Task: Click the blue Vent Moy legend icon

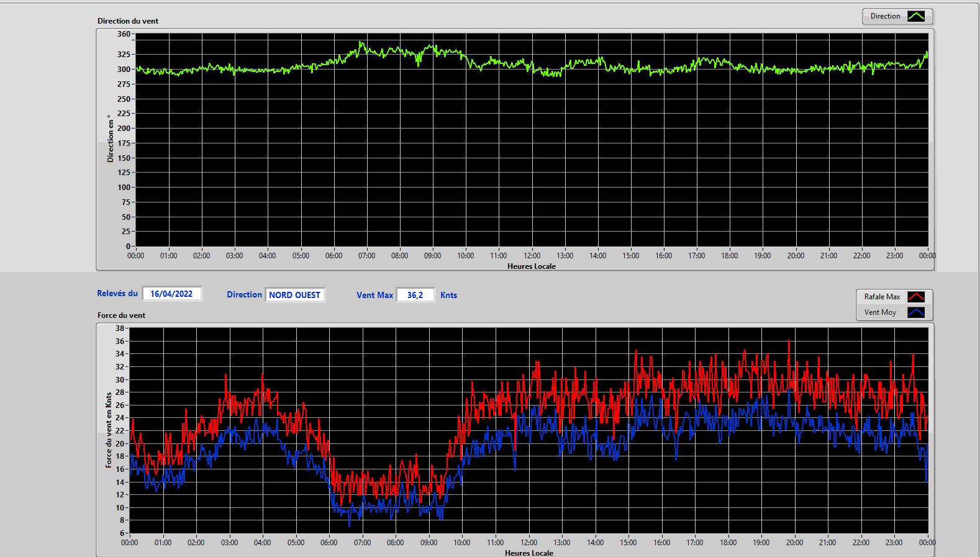Action: [916, 312]
